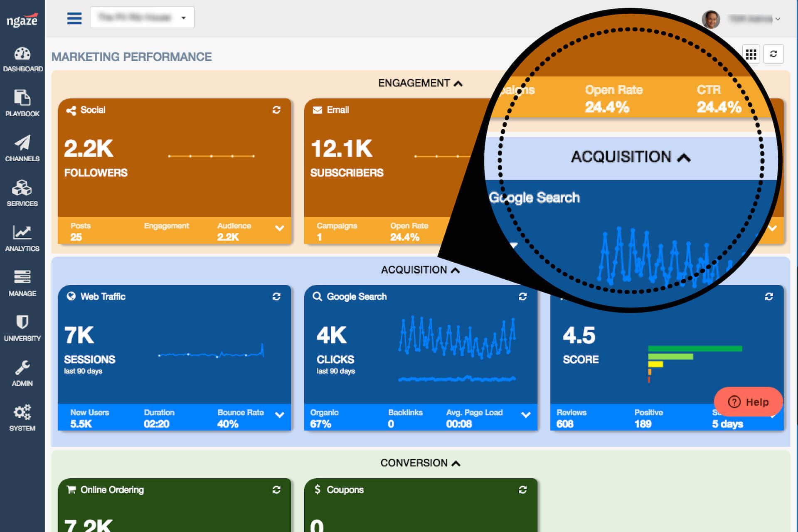Click the New Users 5.5K stat
The width and height of the screenshot is (798, 532).
click(89, 418)
